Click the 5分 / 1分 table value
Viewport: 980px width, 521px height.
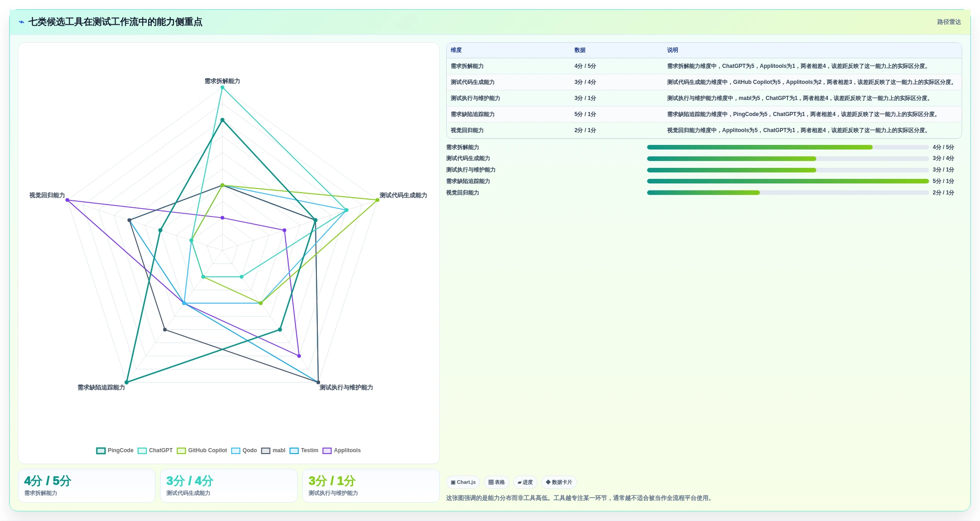tap(585, 114)
